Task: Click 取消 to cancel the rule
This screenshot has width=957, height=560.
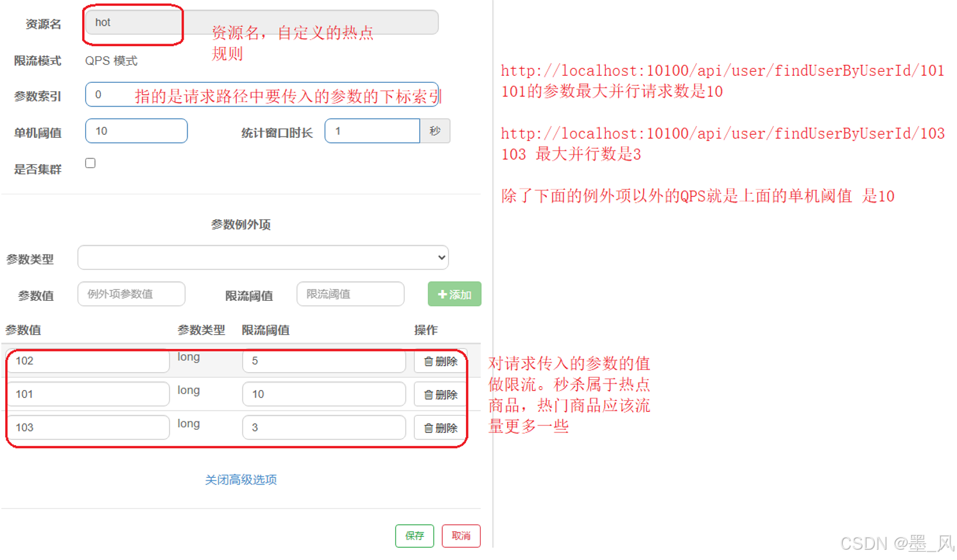Action: point(461,536)
